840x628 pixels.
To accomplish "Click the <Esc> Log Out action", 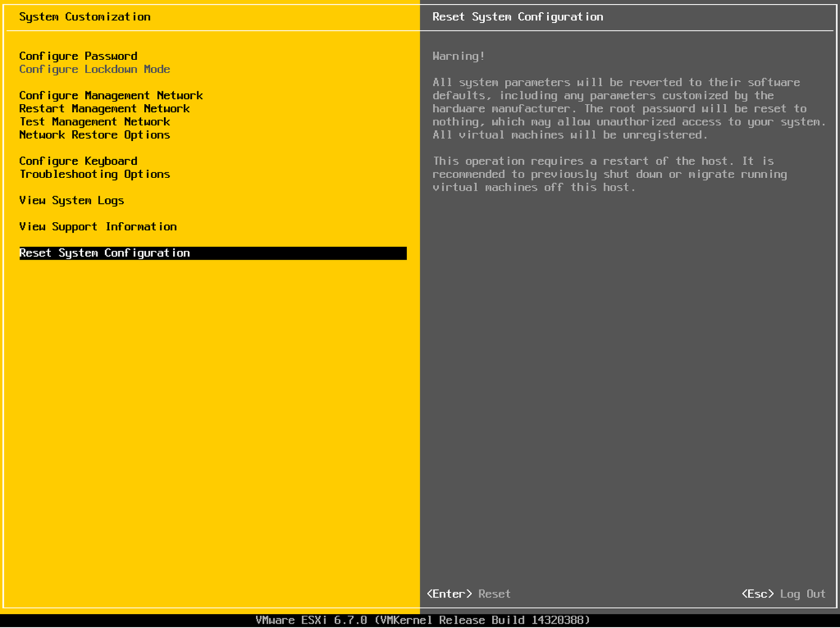I will pos(783,594).
